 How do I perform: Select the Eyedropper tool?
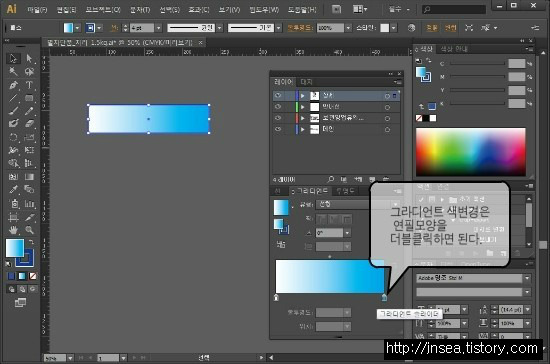[13, 190]
